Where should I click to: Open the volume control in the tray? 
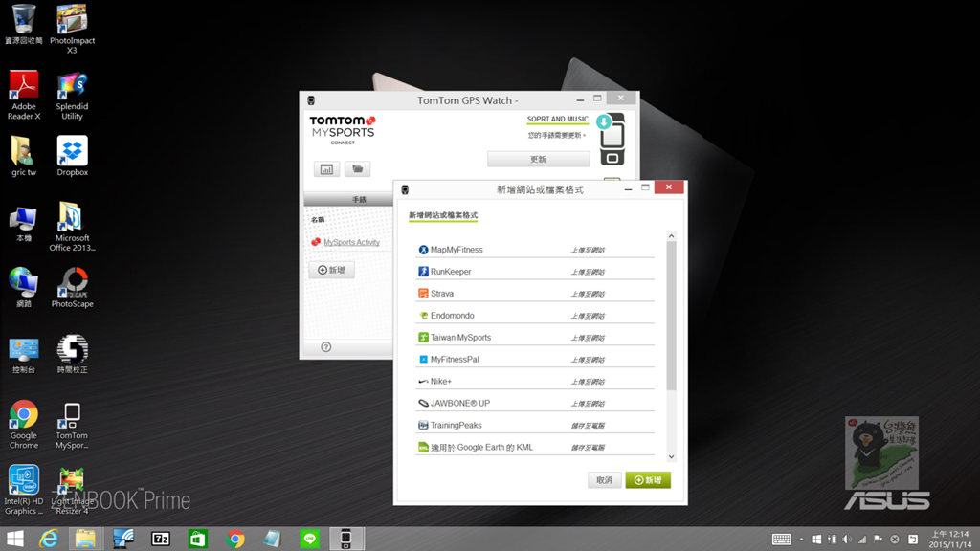coord(847,540)
